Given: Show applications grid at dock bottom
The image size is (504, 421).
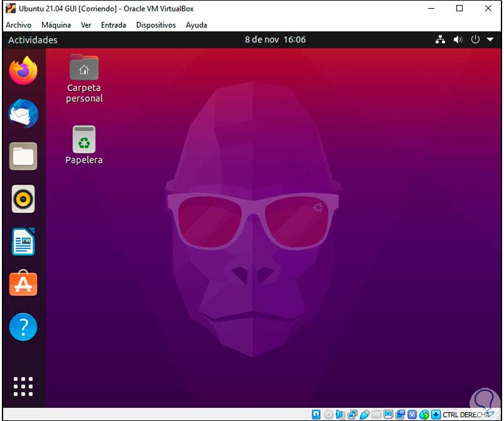Looking at the screenshot, I should 23,386.
